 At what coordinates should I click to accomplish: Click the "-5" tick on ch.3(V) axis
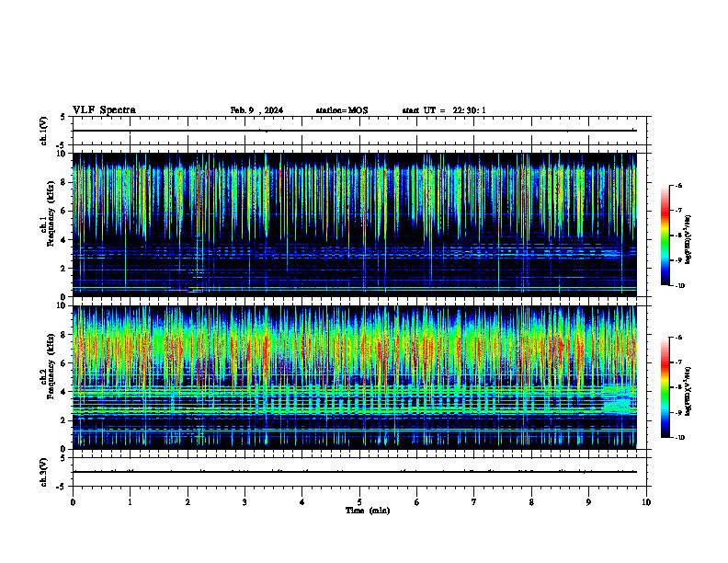coord(62,487)
